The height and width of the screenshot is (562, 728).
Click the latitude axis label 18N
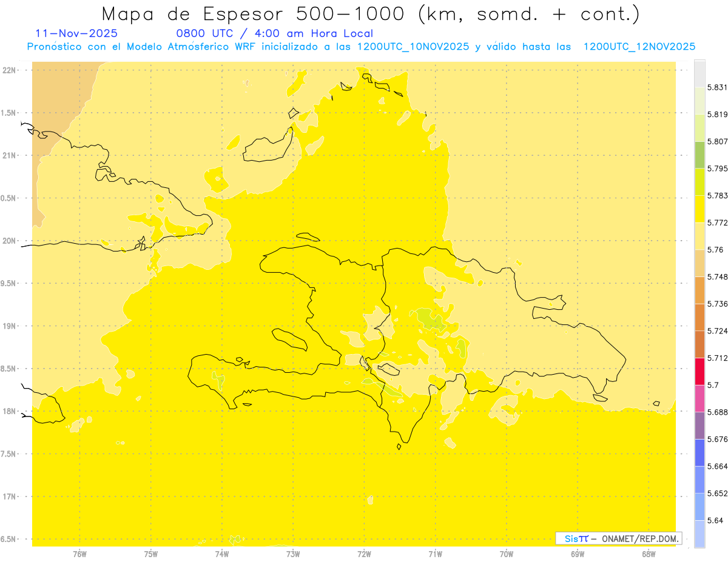[x=9, y=411]
